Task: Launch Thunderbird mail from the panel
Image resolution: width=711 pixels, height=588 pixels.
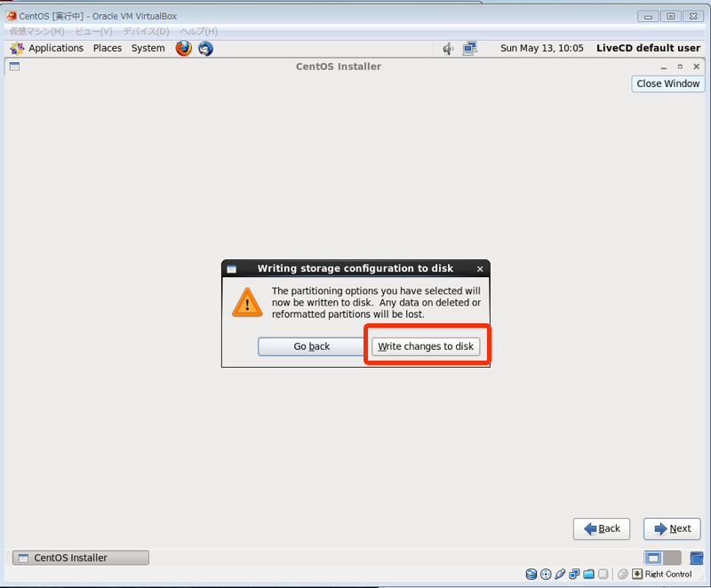Action: click(x=205, y=48)
